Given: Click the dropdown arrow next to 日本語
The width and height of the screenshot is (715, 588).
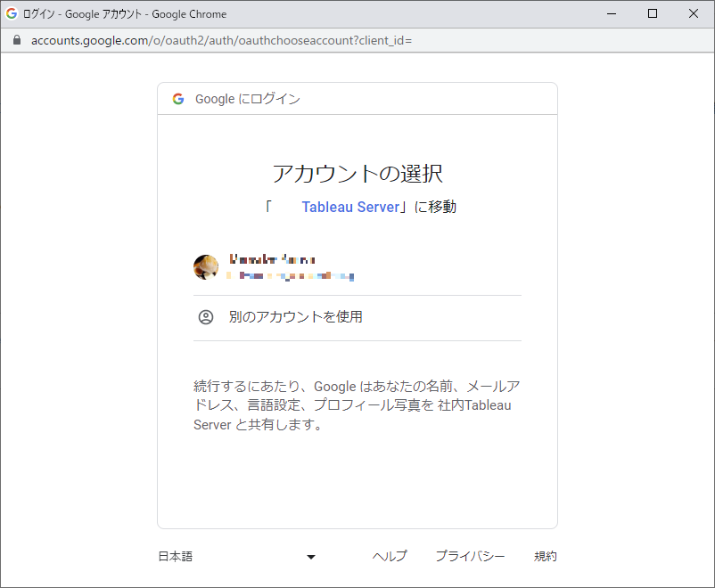Looking at the screenshot, I should [x=310, y=556].
